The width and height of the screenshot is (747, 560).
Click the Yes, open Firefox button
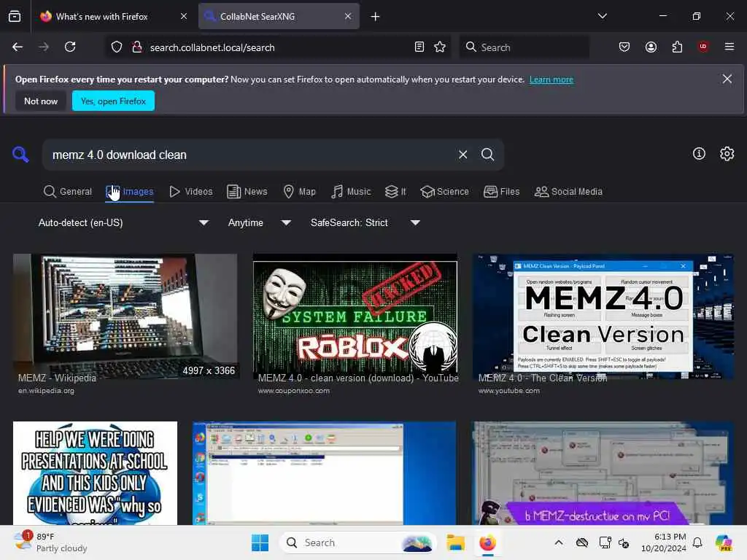pyautogui.click(x=113, y=101)
